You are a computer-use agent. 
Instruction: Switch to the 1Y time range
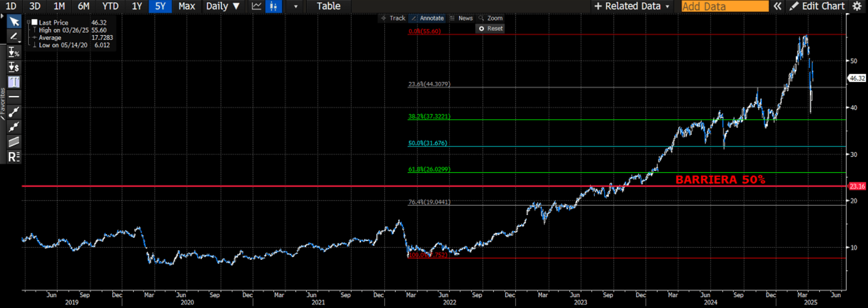(x=137, y=6)
